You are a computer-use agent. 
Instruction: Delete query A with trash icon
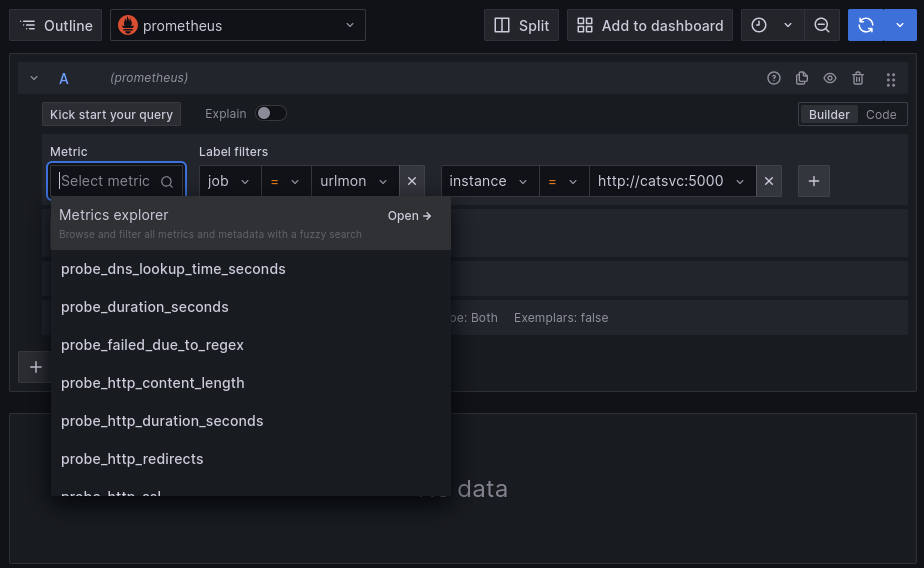(858, 78)
